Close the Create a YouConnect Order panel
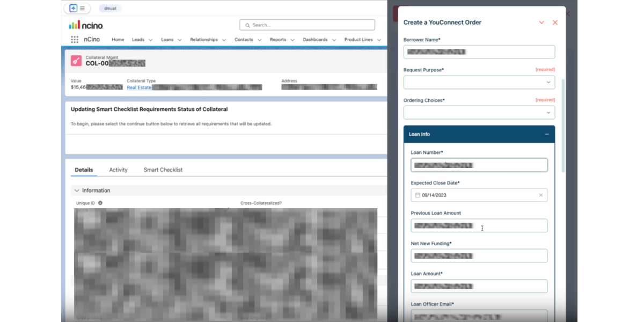 [555, 23]
